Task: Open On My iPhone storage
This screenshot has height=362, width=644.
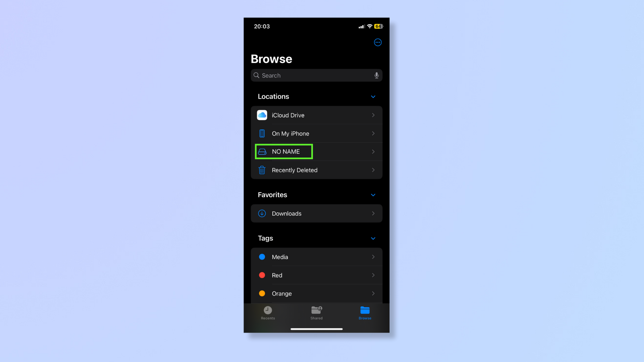Action: coord(317,133)
